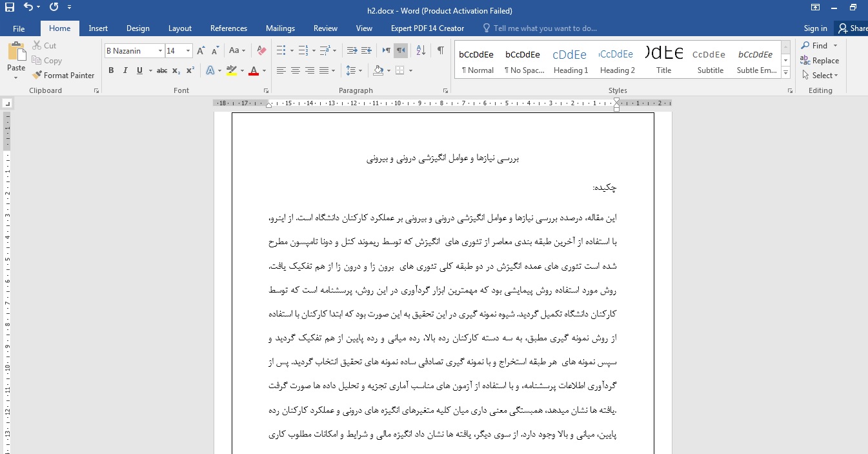Viewport: 868px width, 454px height.
Task: Open the Paragraph dialog launcher
Action: (446, 91)
